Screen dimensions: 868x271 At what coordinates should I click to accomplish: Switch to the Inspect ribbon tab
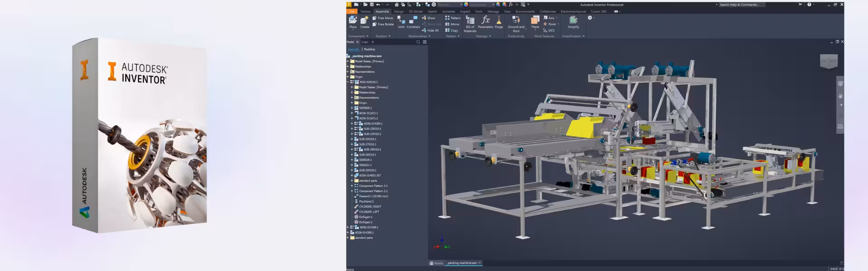pyautogui.click(x=465, y=11)
